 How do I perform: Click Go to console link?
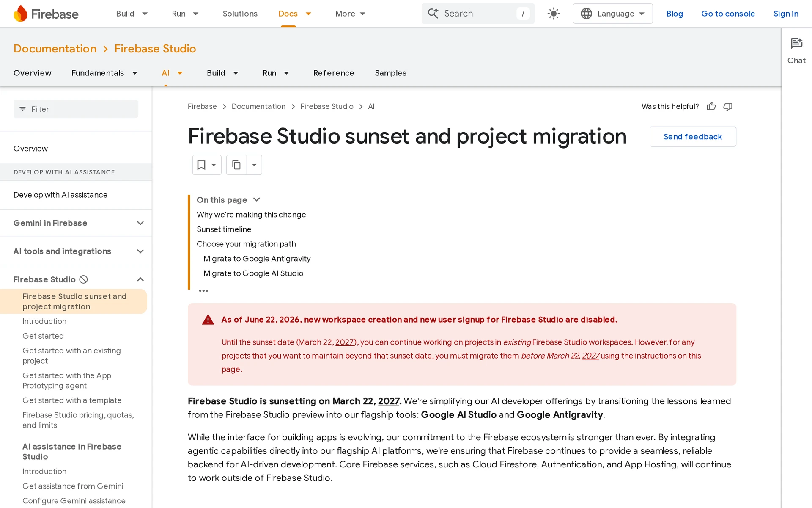coord(728,14)
